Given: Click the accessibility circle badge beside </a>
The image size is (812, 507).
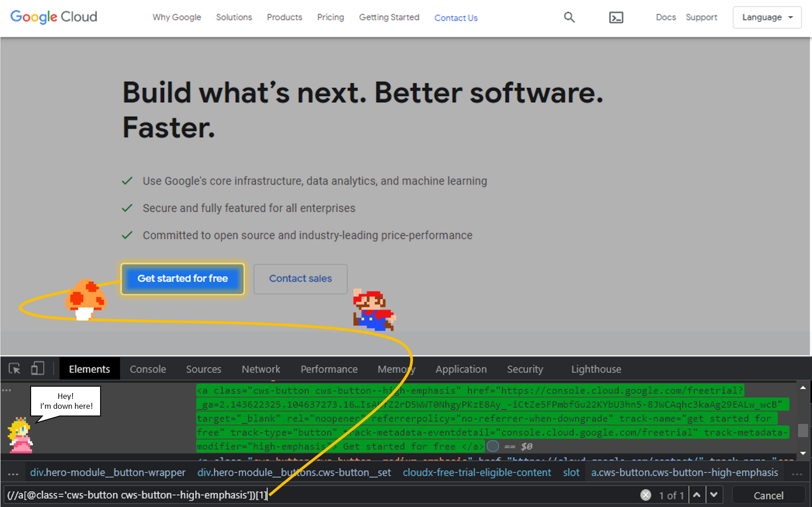Looking at the screenshot, I should click(x=493, y=446).
